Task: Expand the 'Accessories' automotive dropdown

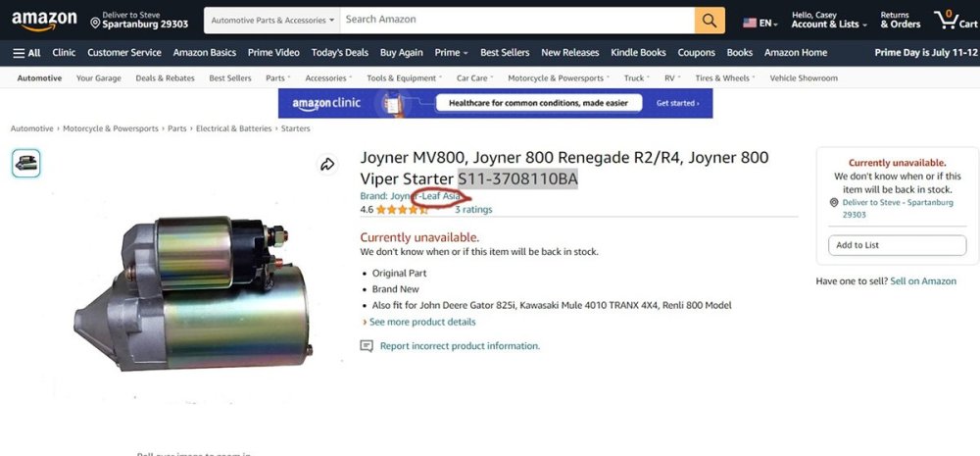Action: click(328, 78)
